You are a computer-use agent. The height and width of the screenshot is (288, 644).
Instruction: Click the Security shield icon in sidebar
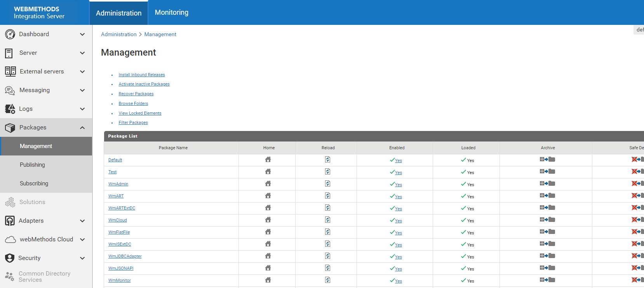[10, 258]
